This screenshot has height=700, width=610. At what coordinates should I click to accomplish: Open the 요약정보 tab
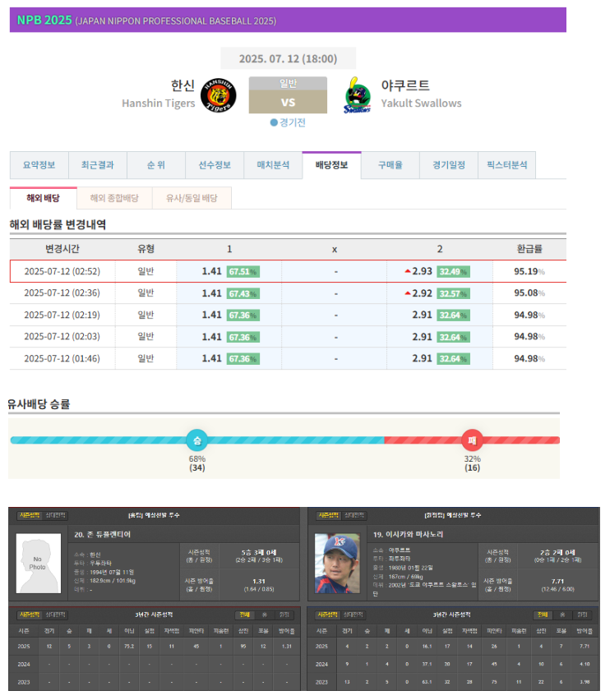tap(39, 165)
